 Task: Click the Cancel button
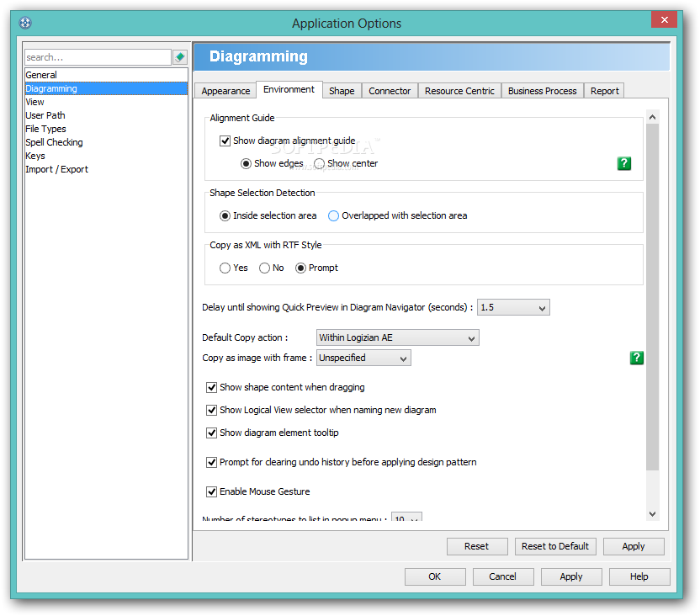pos(502,576)
